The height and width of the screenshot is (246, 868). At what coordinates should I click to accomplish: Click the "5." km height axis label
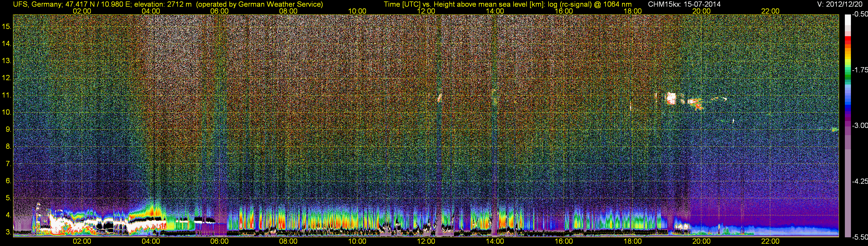click(9, 198)
